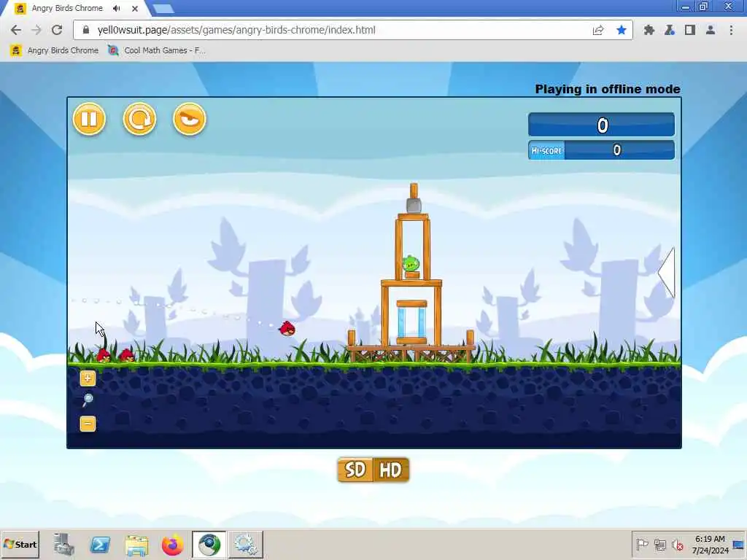Viewport: 747px width, 560px height.
Task: Click the magnifying glass zoom icon
Action: (x=88, y=400)
